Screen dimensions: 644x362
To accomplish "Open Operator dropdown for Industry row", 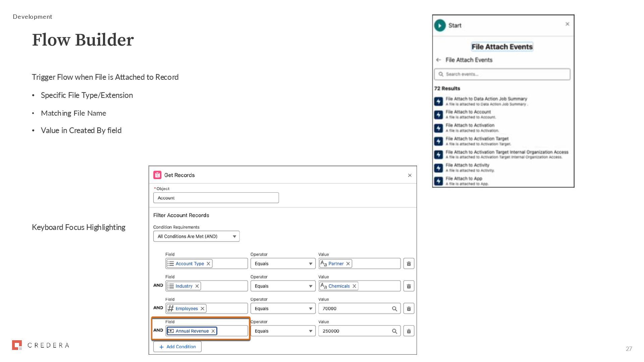I will point(283,286).
